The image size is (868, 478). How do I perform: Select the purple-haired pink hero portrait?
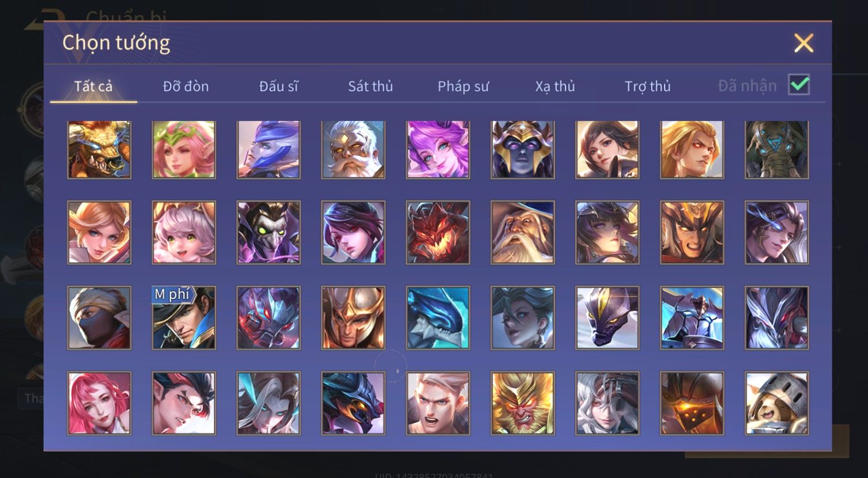point(438,150)
